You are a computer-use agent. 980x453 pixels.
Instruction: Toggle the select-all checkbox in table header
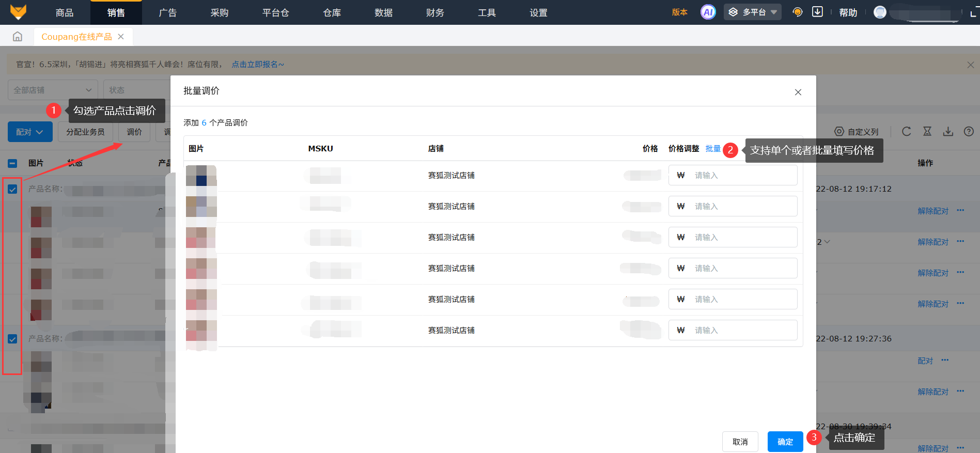(x=12, y=163)
